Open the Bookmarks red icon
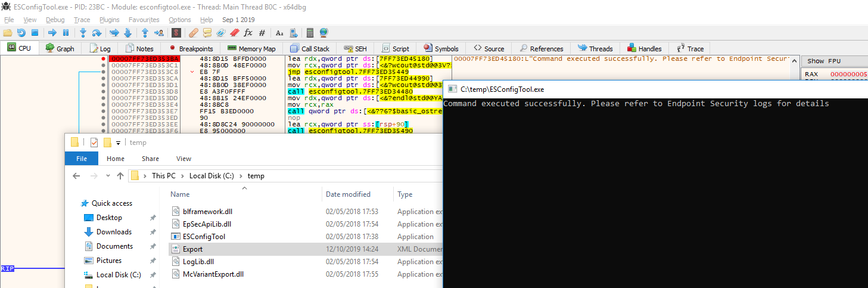This screenshot has height=288, width=868. (235, 33)
